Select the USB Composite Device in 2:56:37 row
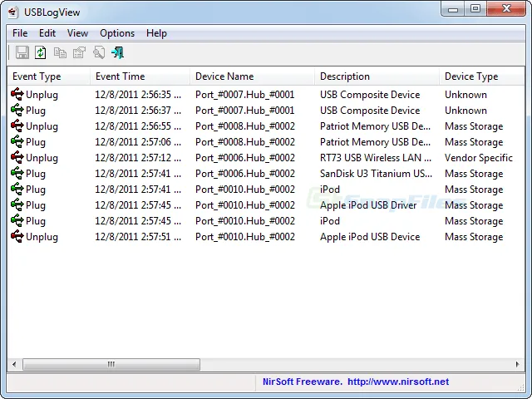The image size is (532, 399). tap(370, 111)
